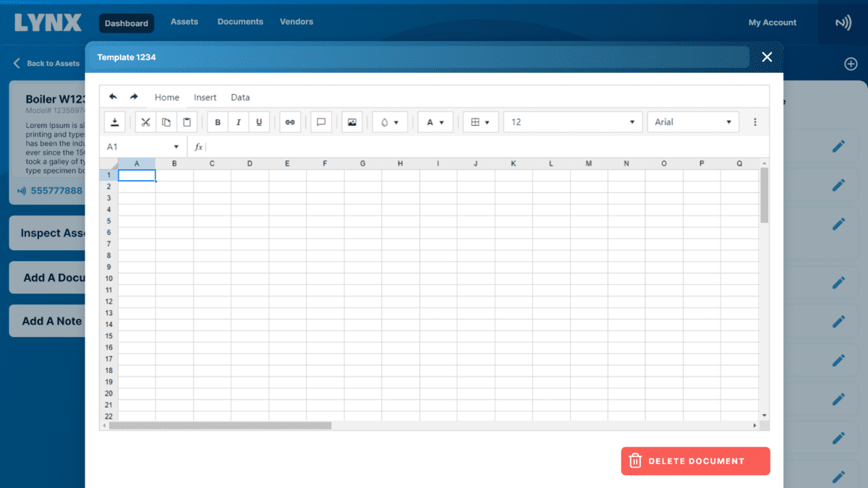The image size is (868, 488).
Task: Paste using the clipboard icon
Action: [x=187, y=122]
